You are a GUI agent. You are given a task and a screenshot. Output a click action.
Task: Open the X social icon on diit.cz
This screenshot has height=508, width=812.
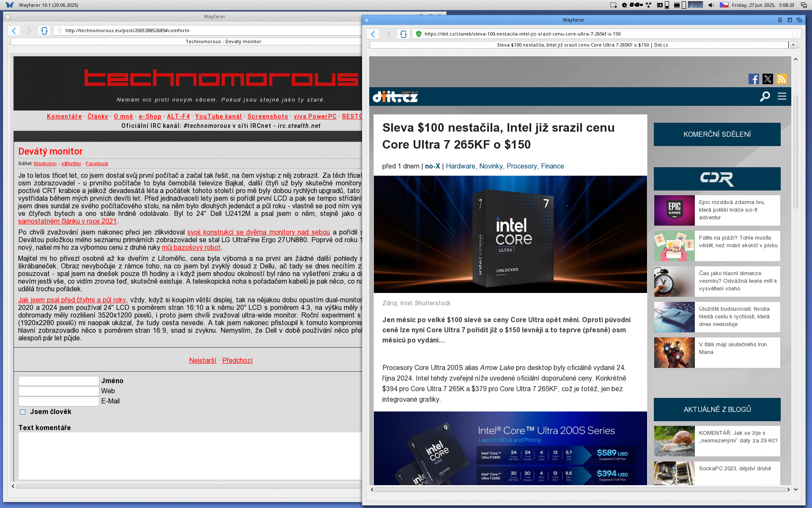[768, 79]
